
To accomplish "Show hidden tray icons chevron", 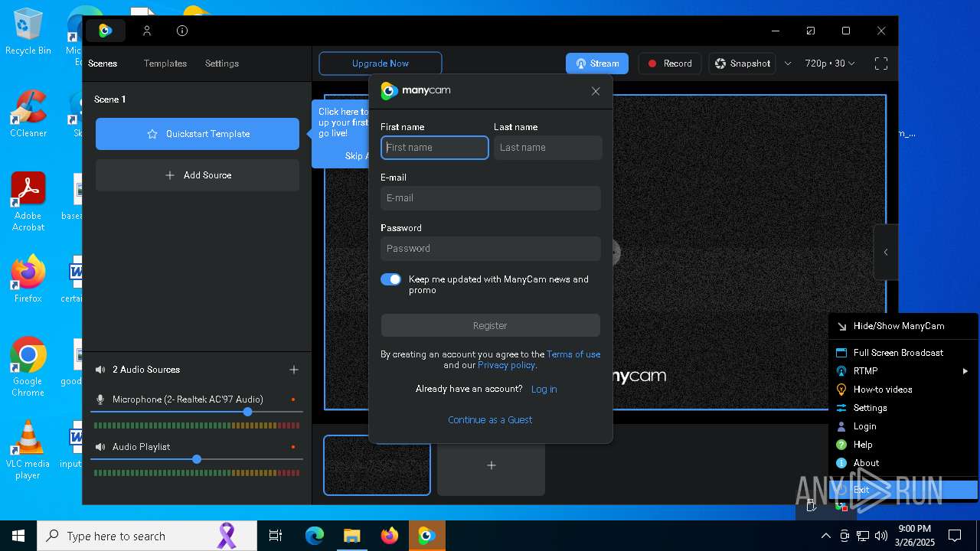I will pos(825,536).
